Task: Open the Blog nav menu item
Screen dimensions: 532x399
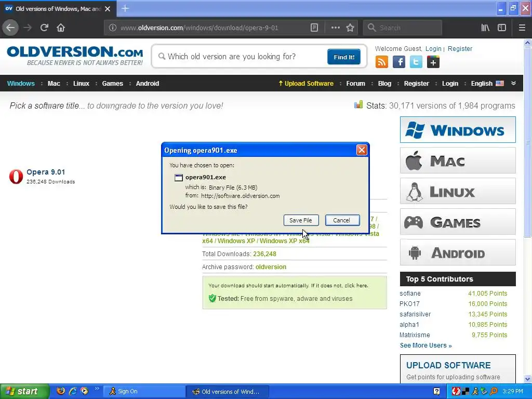Action: point(384,84)
